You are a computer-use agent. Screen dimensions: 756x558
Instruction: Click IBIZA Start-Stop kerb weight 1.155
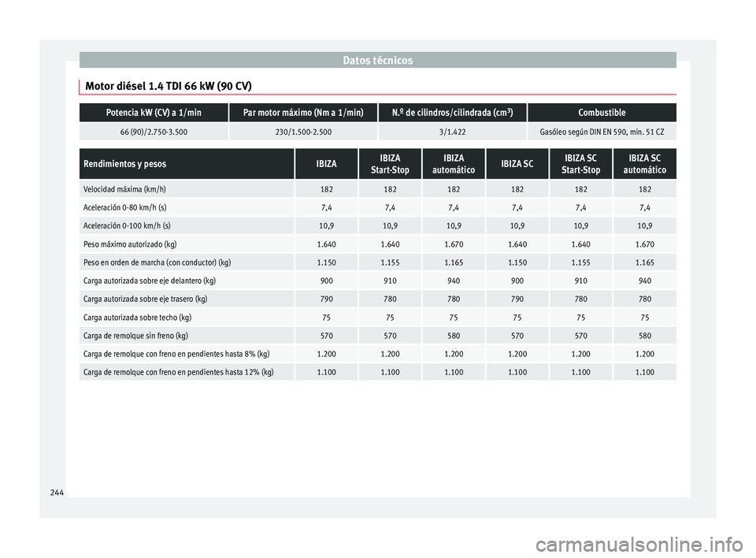[390, 262]
